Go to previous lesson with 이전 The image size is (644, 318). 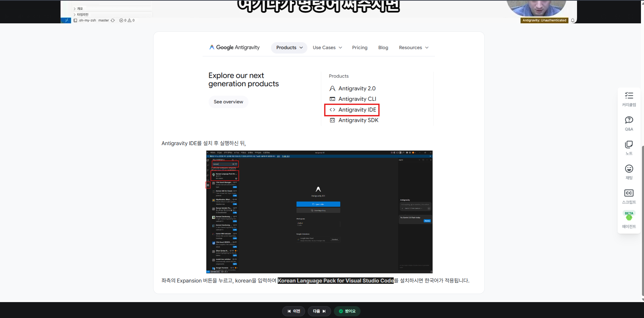point(294,311)
